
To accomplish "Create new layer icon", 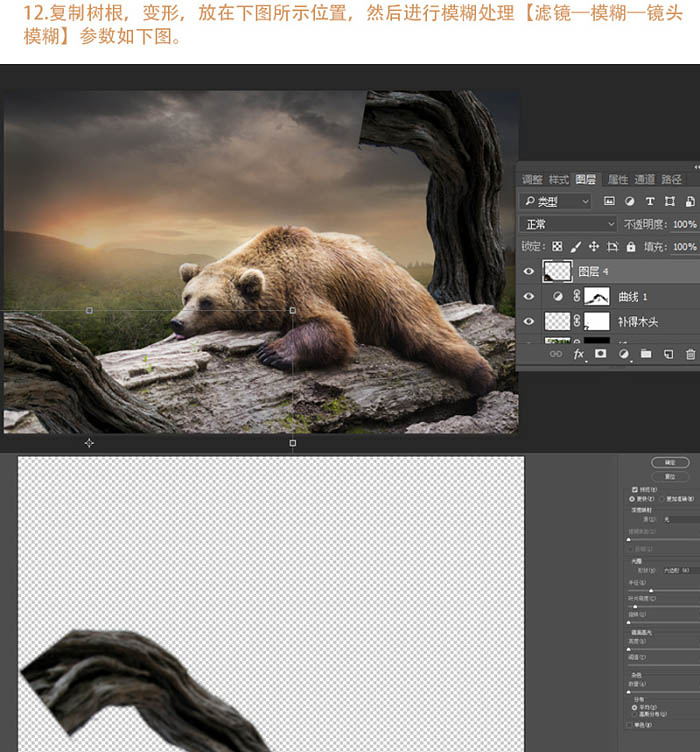I will point(668,354).
